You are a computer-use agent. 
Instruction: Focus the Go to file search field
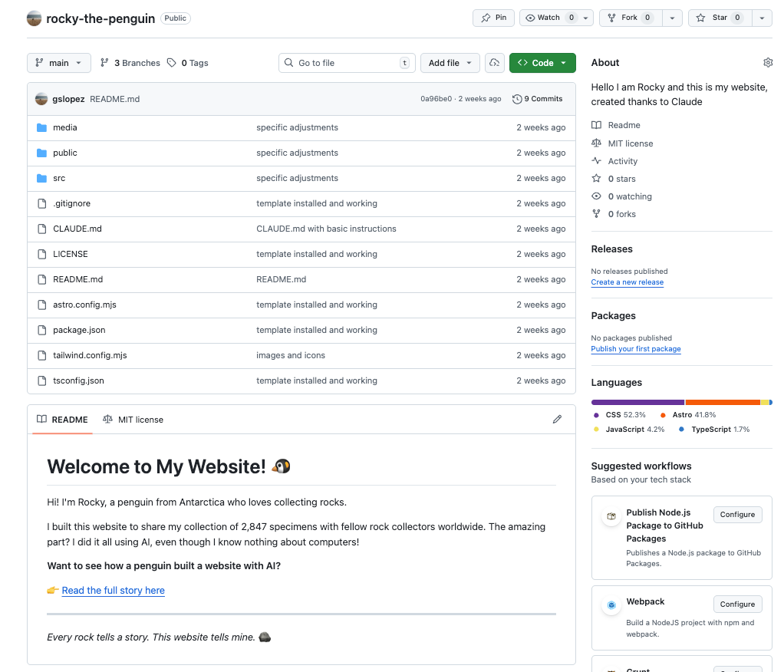[347, 63]
